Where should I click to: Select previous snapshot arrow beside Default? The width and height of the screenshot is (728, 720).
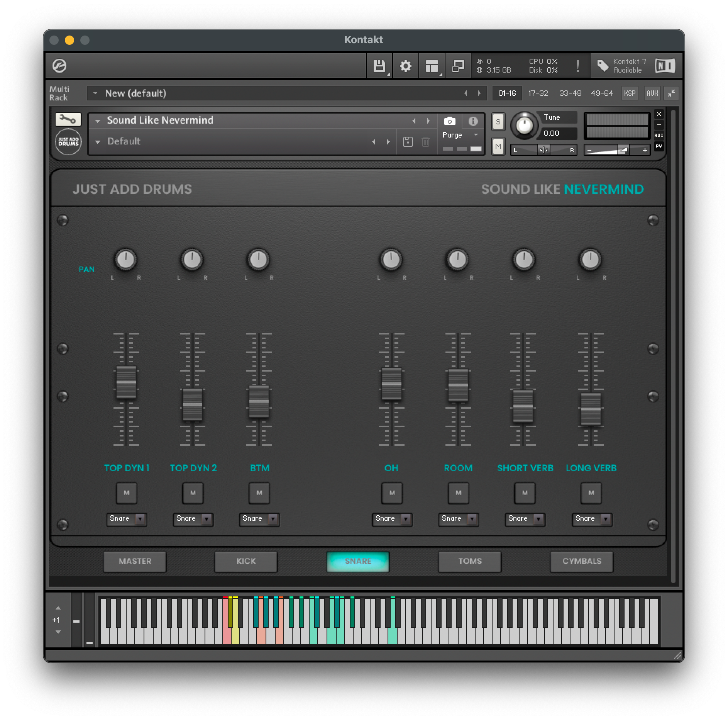click(x=374, y=142)
